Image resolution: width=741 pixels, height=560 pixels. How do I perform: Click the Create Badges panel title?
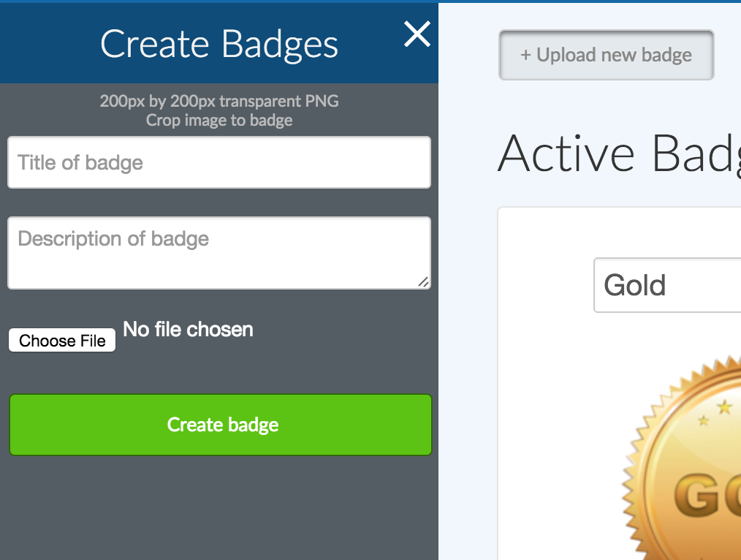[219, 44]
